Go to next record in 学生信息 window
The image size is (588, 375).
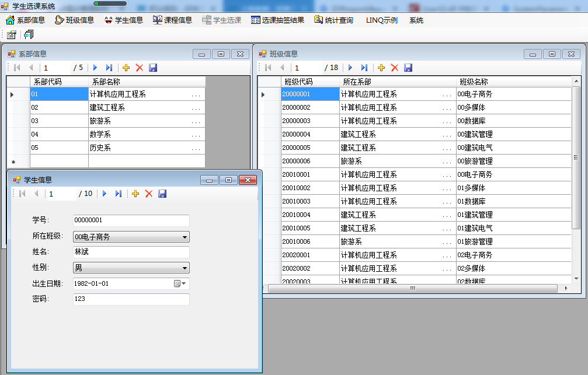[x=105, y=194]
